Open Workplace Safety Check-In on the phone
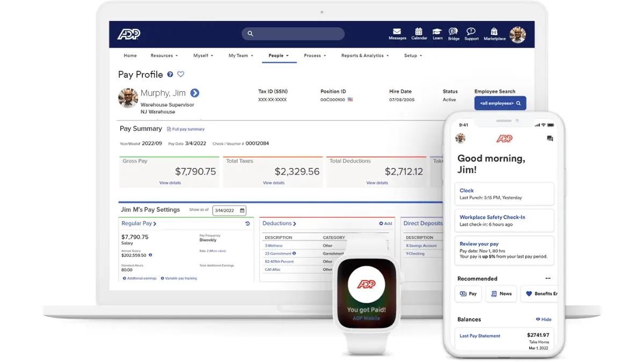Viewport: 644px width, 362px height. point(504,221)
